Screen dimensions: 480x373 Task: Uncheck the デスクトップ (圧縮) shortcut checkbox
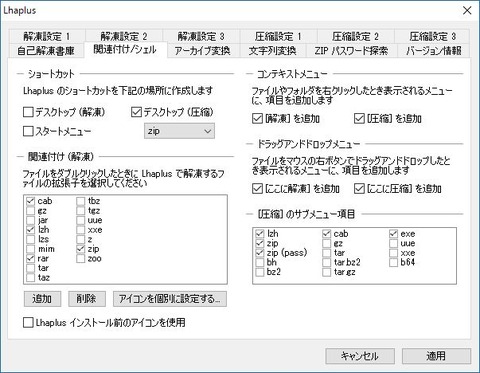coord(136,112)
